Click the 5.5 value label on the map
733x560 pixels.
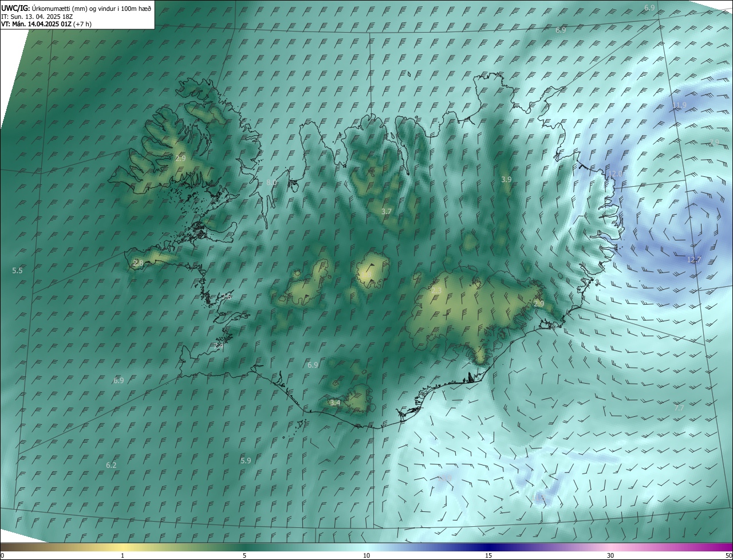(17, 270)
